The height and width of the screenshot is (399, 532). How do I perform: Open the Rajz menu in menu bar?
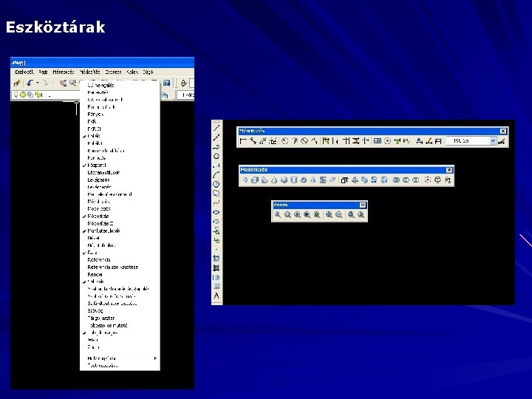pyautogui.click(x=43, y=72)
